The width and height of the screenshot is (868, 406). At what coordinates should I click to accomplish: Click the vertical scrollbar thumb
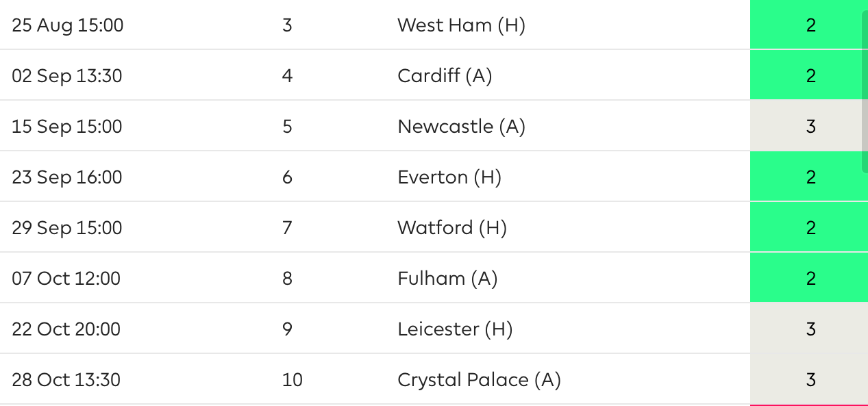(x=865, y=91)
